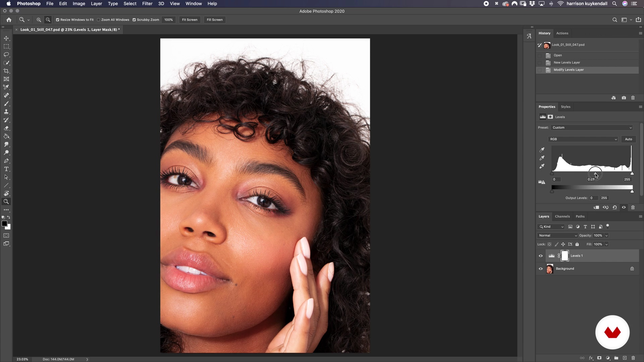
Task: Switch to the Channels tab
Action: [x=562, y=217]
